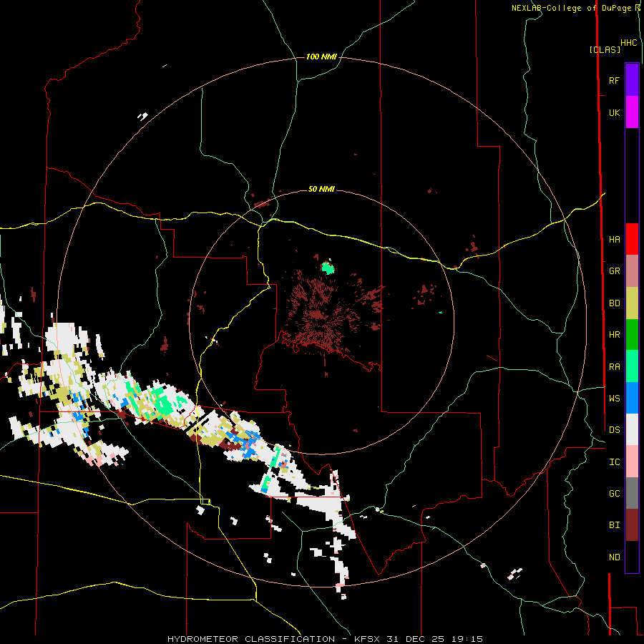Click the RA mint legend swatch

tap(632, 366)
